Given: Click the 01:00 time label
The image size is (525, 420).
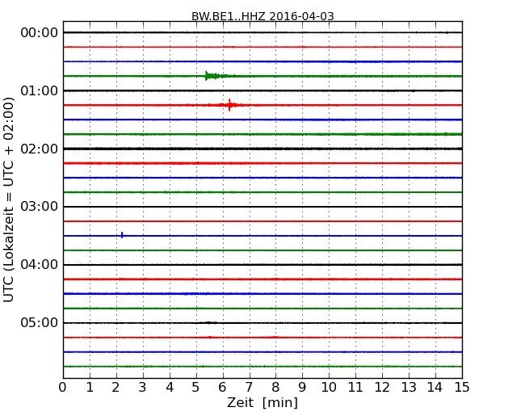Looking at the screenshot, I should click(40, 90).
